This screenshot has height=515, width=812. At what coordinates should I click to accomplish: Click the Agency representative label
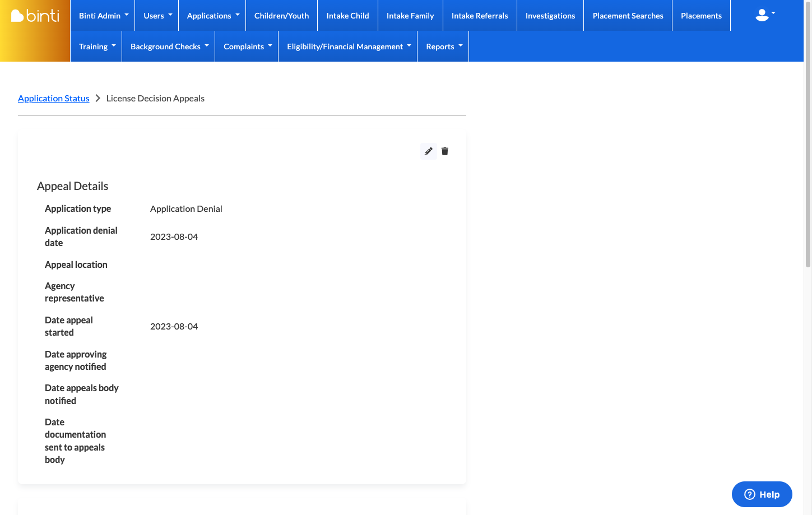tap(75, 292)
